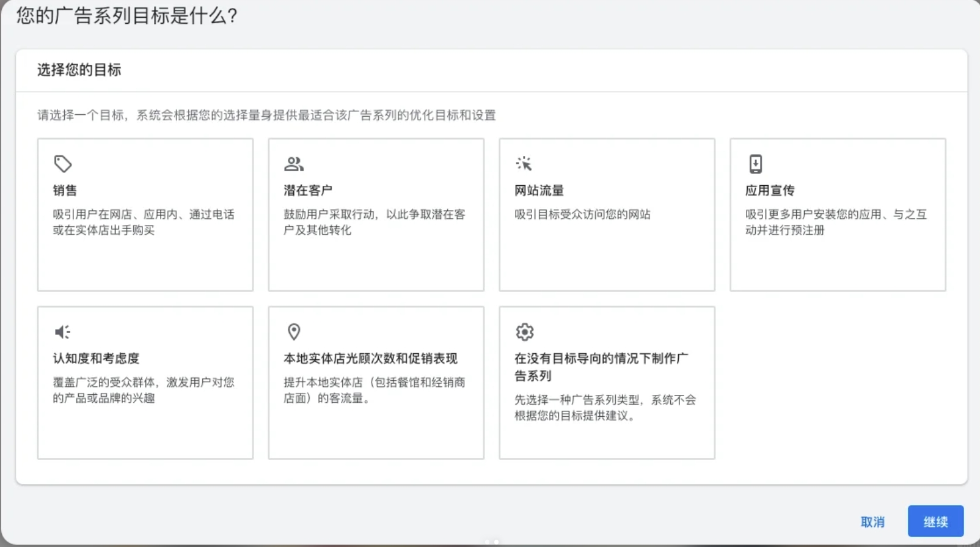Click 销售 description 吸引用户在网店、应用内
The height and width of the screenshot is (547, 980).
144,222
